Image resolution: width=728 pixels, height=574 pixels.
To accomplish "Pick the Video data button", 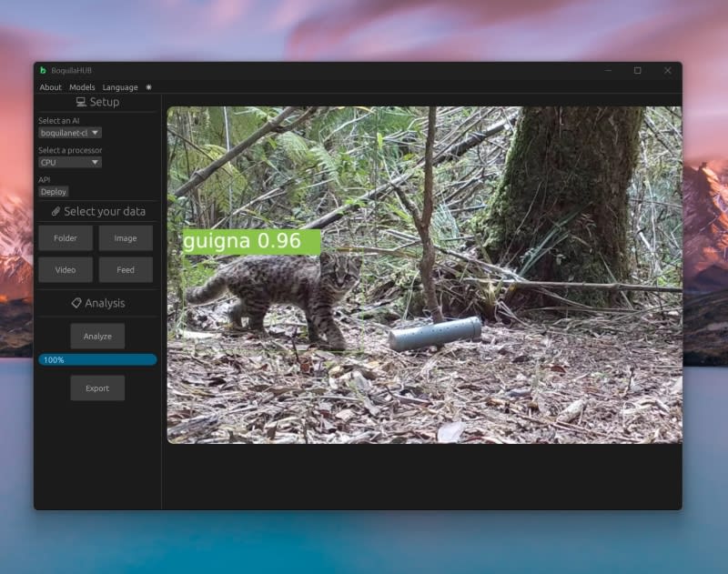I will [66, 270].
